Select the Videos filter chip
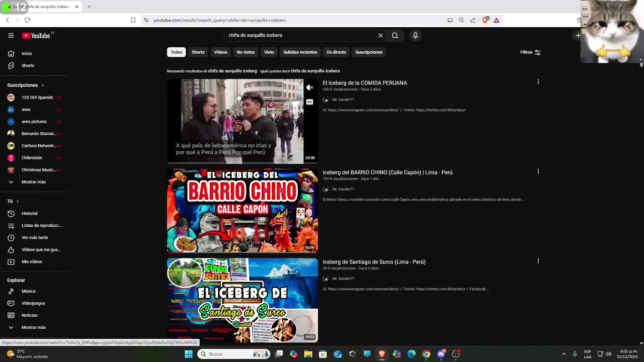Viewport: 644px width, 362px height. [220, 52]
